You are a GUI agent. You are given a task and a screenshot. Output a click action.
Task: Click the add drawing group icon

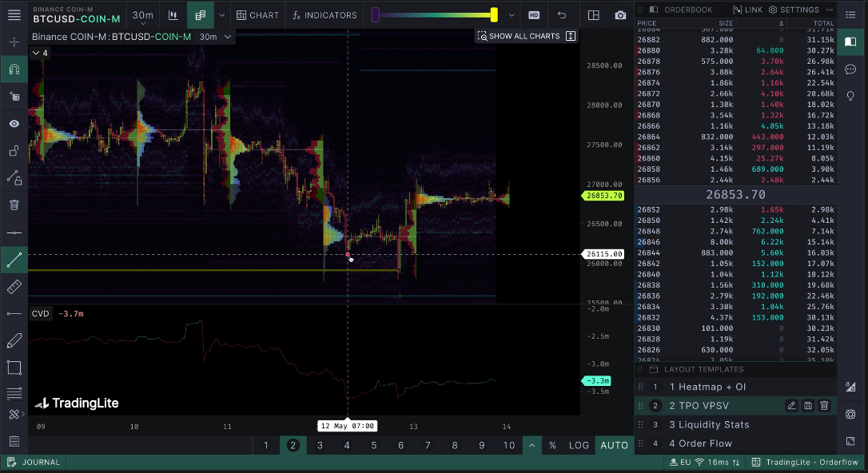[x=14, y=96]
